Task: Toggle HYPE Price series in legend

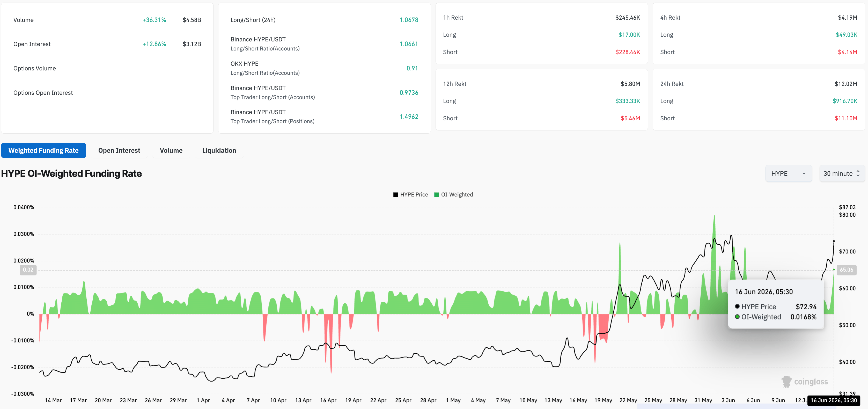Action: 411,194
